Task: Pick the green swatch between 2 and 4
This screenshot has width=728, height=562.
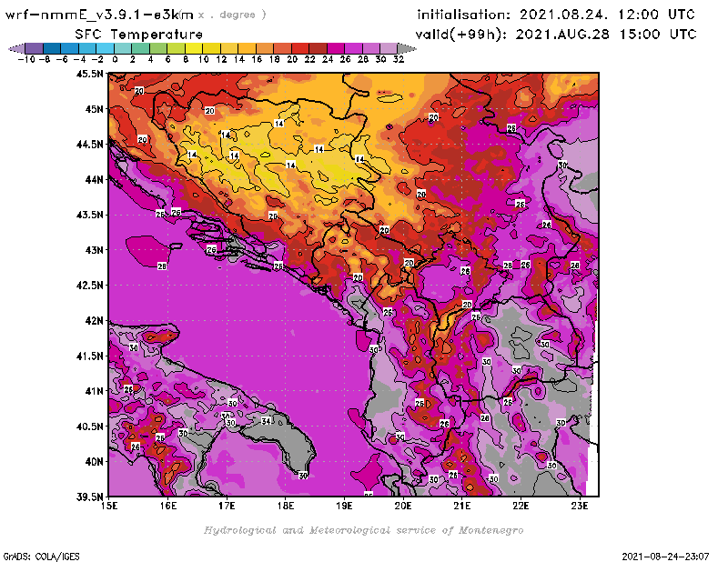Action: pyautogui.click(x=141, y=48)
